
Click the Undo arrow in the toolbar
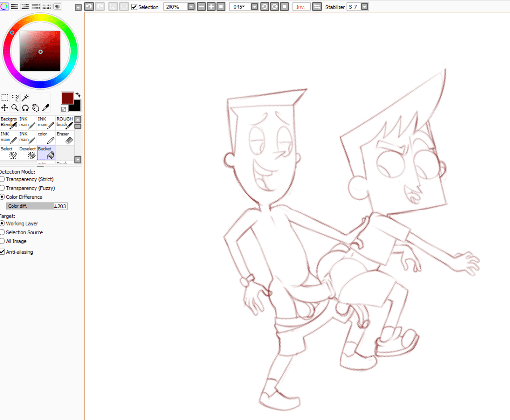[x=89, y=7]
